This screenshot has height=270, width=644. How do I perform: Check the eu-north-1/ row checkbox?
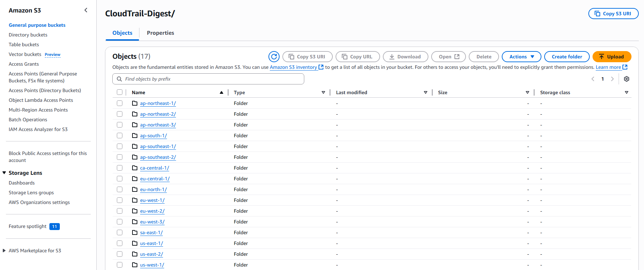click(x=120, y=189)
